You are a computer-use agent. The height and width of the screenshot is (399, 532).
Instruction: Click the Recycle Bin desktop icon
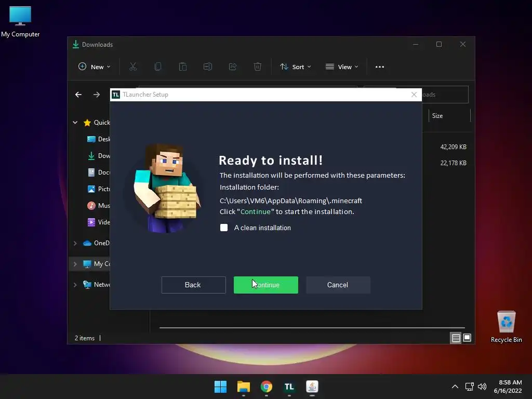506,327
